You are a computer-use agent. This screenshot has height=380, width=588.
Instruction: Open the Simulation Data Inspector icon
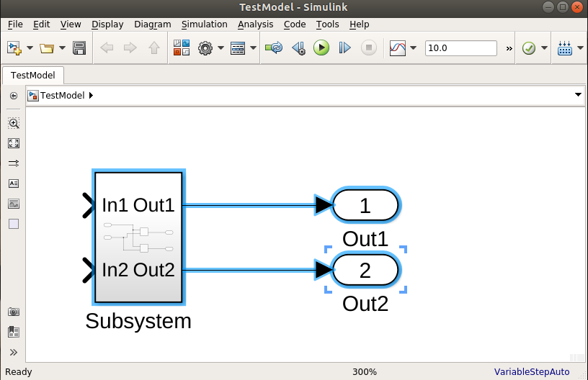[398, 48]
